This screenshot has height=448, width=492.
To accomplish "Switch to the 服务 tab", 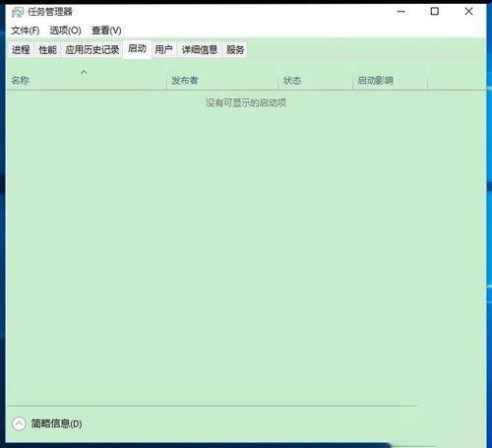I will point(235,50).
